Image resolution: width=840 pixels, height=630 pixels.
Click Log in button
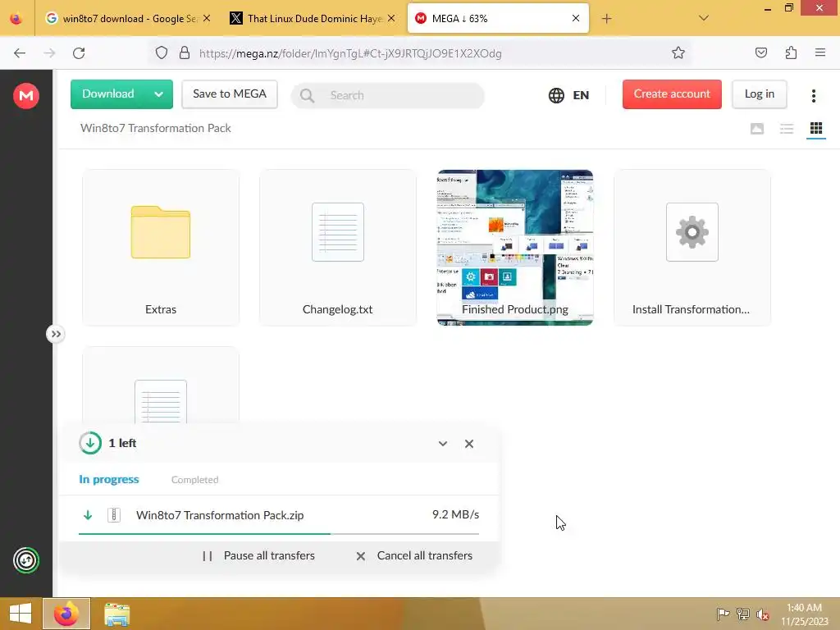click(759, 94)
